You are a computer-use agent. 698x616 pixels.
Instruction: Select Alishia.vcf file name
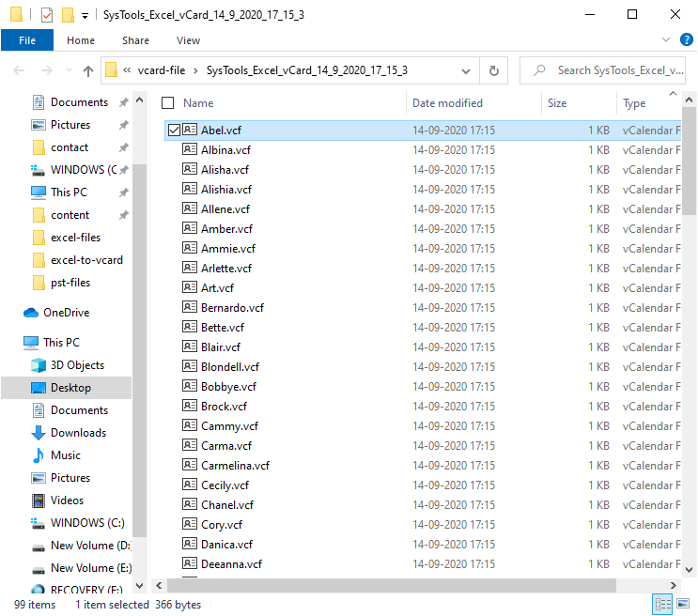coord(226,190)
